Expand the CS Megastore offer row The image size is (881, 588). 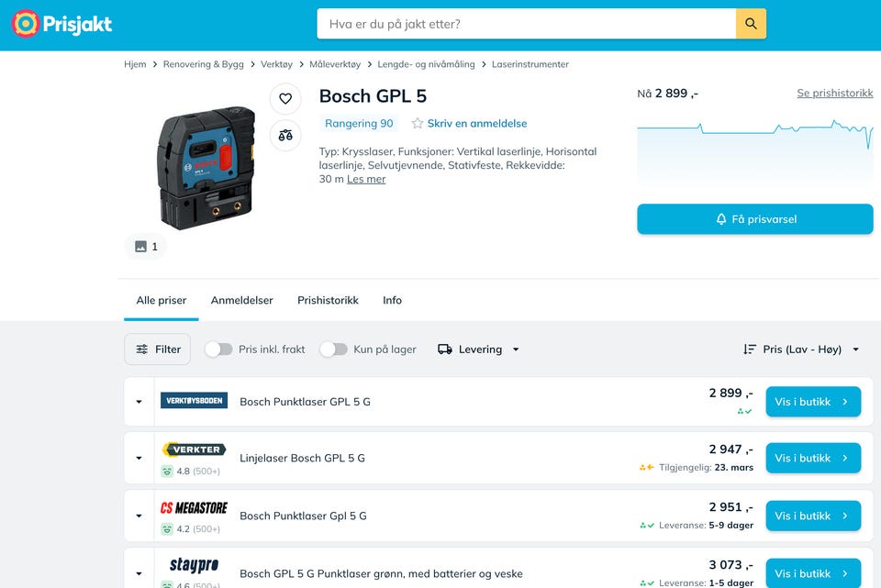(139, 516)
